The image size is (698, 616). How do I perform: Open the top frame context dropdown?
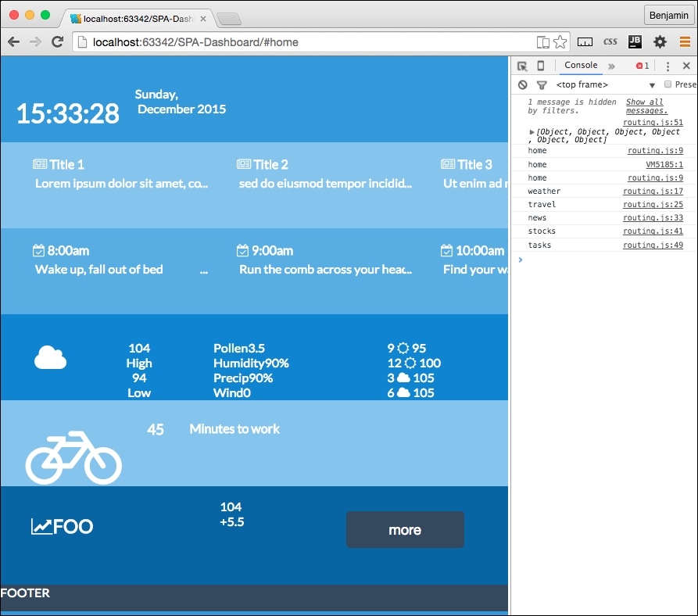606,84
